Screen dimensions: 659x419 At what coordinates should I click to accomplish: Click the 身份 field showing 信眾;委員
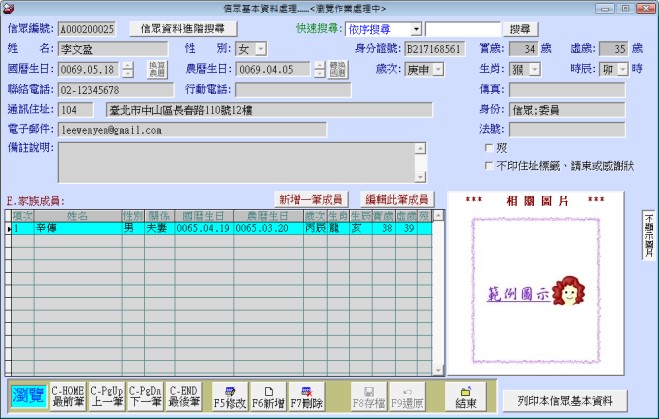point(567,110)
